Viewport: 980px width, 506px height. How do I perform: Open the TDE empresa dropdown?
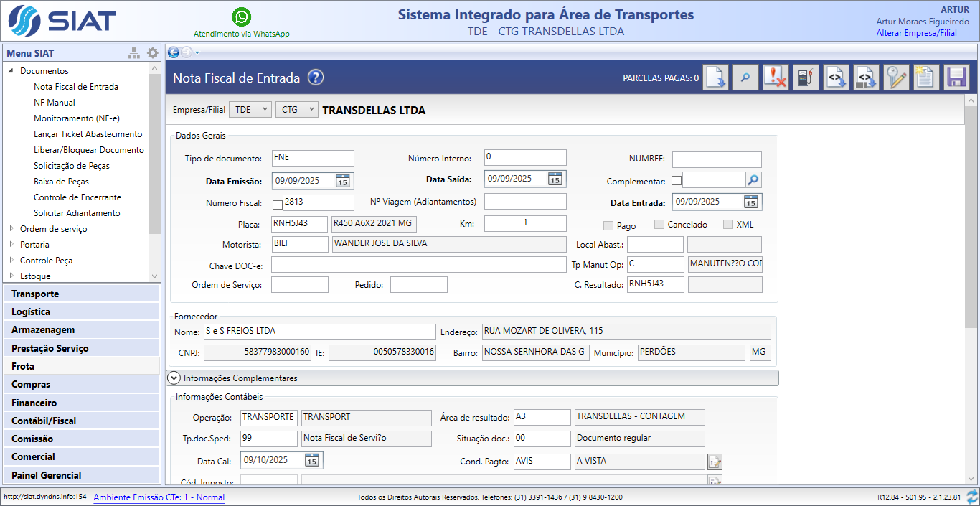click(x=250, y=110)
